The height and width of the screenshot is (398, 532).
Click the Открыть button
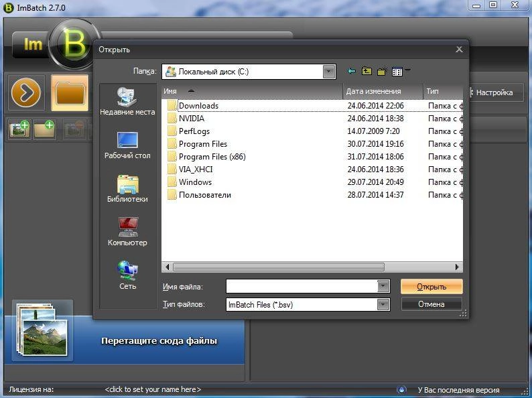(431, 287)
